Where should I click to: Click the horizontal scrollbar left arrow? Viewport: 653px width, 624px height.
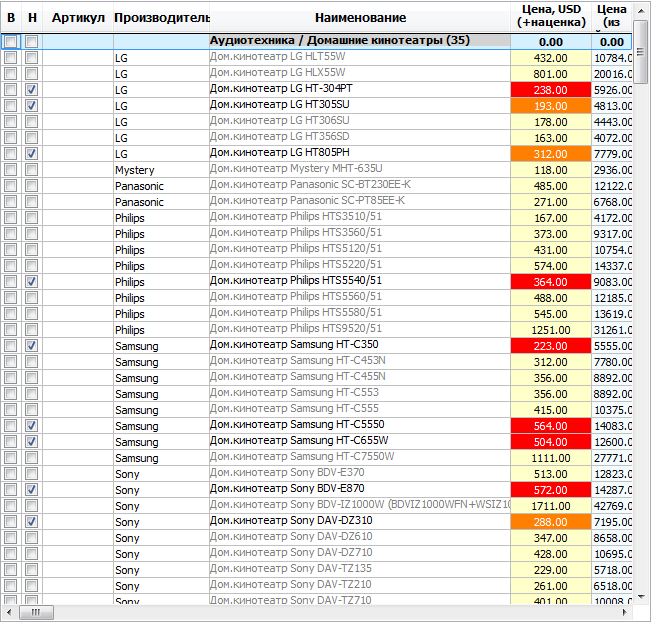coord(9,612)
